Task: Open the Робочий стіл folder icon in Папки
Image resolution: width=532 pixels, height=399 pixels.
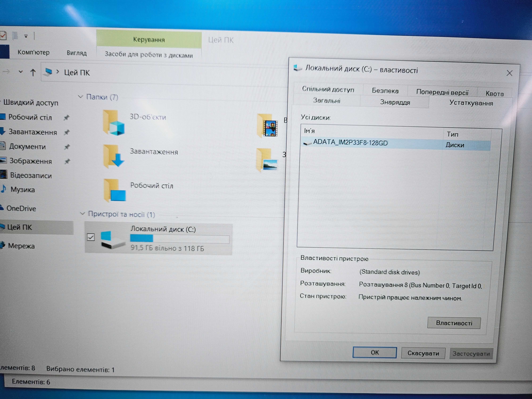Action: click(x=115, y=190)
